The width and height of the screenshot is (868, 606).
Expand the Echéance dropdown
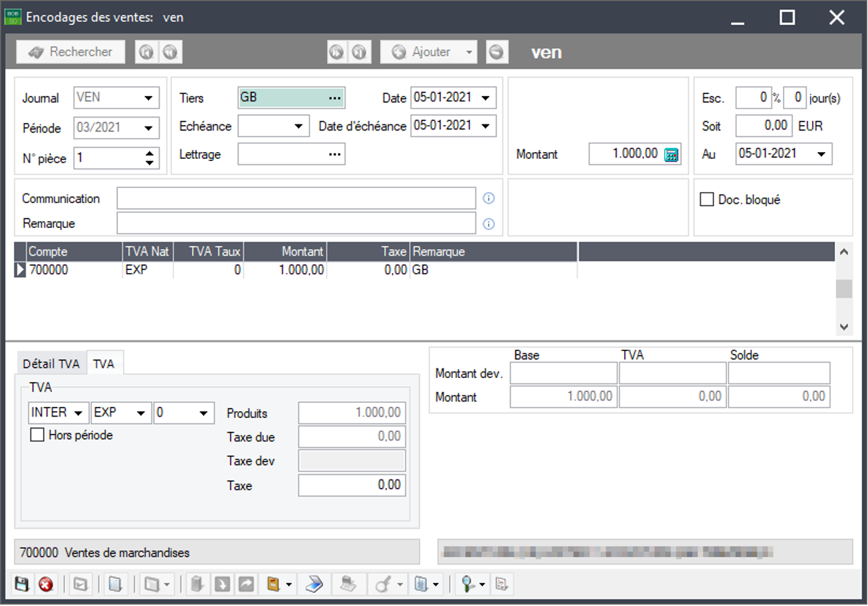pyautogui.click(x=298, y=126)
